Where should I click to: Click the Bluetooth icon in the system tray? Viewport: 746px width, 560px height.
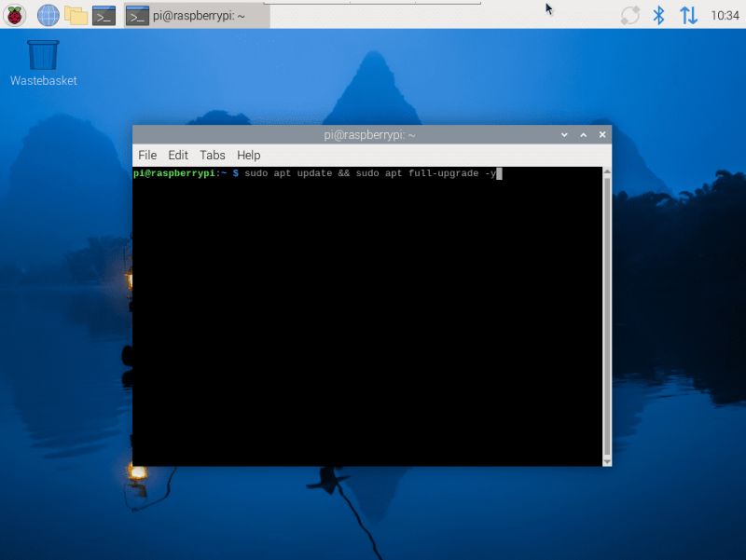[658, 14]
